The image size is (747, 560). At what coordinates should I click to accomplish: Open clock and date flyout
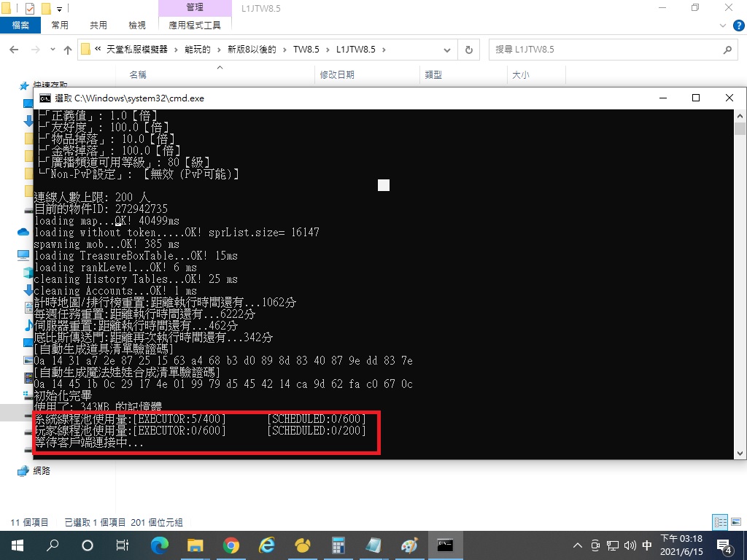[681, 545]
